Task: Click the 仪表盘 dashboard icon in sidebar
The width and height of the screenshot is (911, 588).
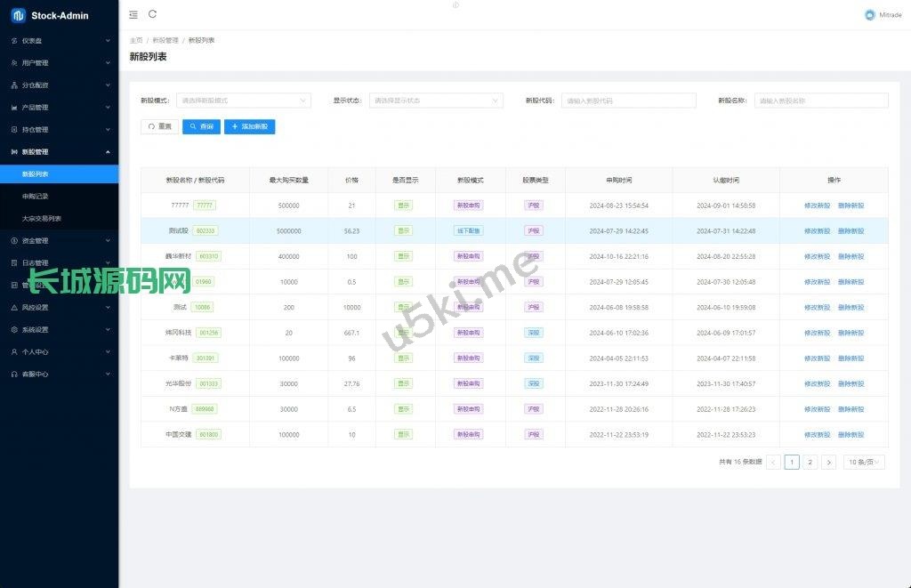Action: (14, 41)
